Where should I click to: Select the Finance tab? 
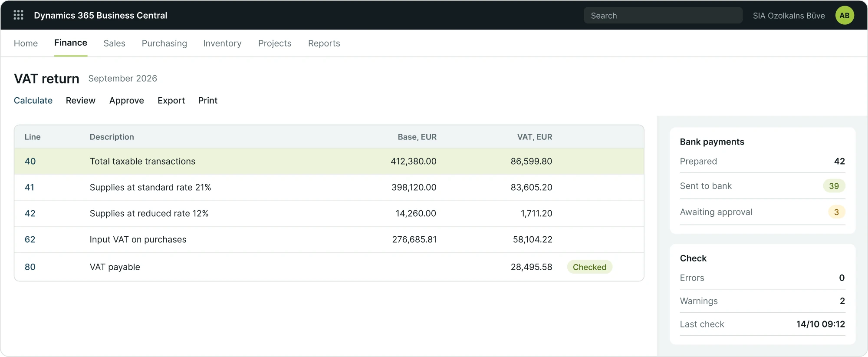(71, 43)
